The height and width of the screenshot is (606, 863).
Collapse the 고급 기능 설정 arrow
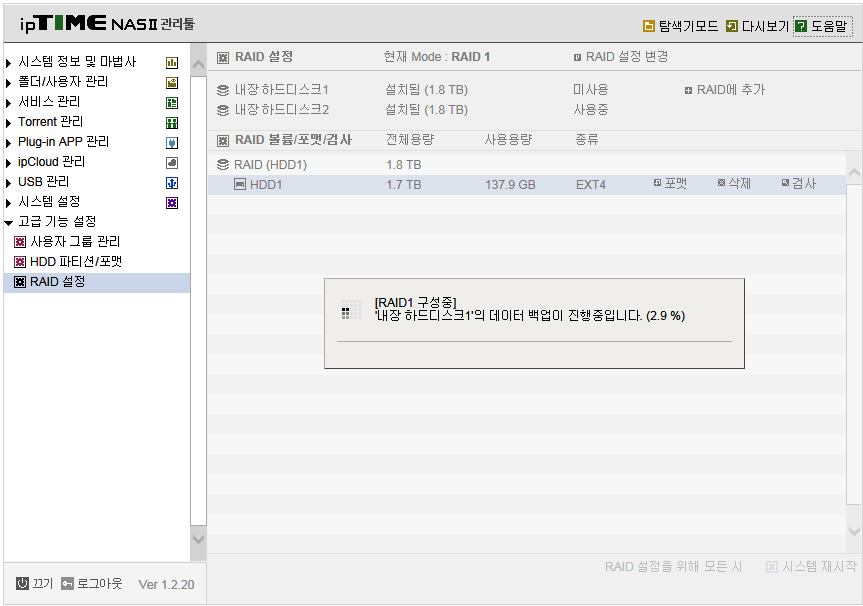[8, 223]
